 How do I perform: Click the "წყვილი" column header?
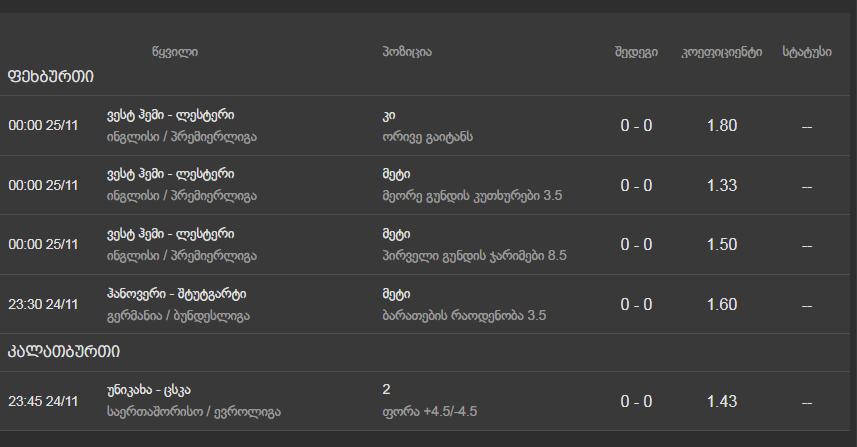pyautogui.click(x=175, y=52)
